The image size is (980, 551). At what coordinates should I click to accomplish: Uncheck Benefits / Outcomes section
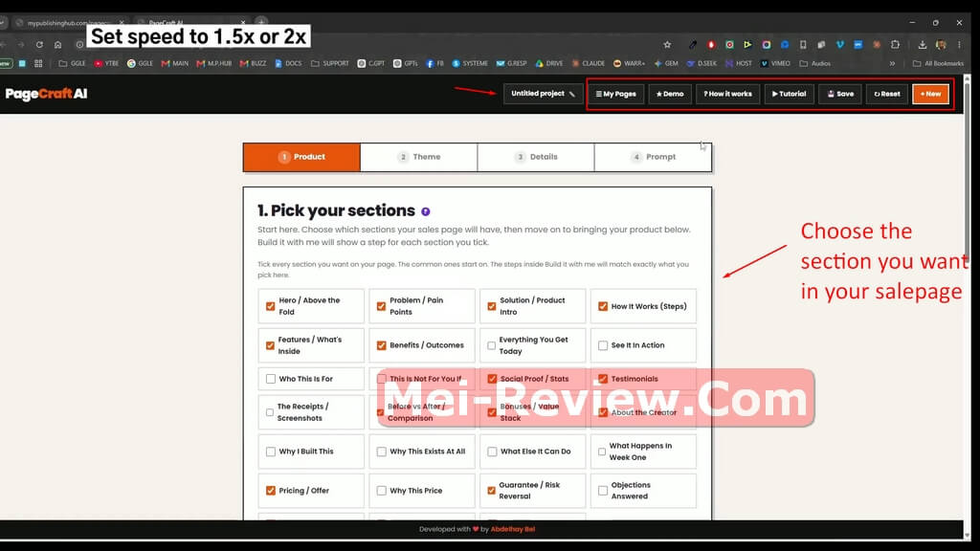click(381, 345)
